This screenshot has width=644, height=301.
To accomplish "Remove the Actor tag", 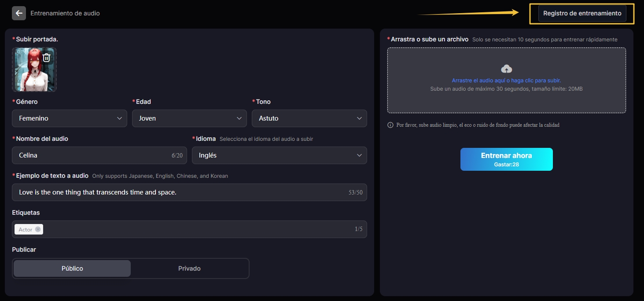I will click(x=38, y=229).
